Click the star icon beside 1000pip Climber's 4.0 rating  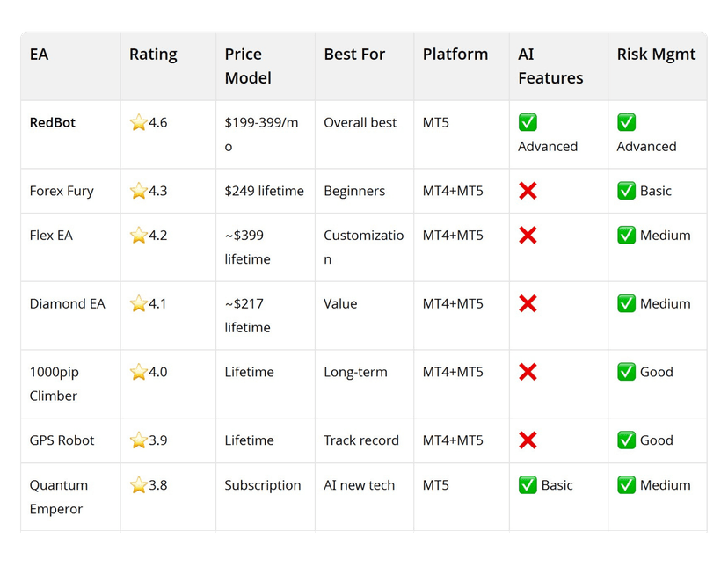[138, 372]
